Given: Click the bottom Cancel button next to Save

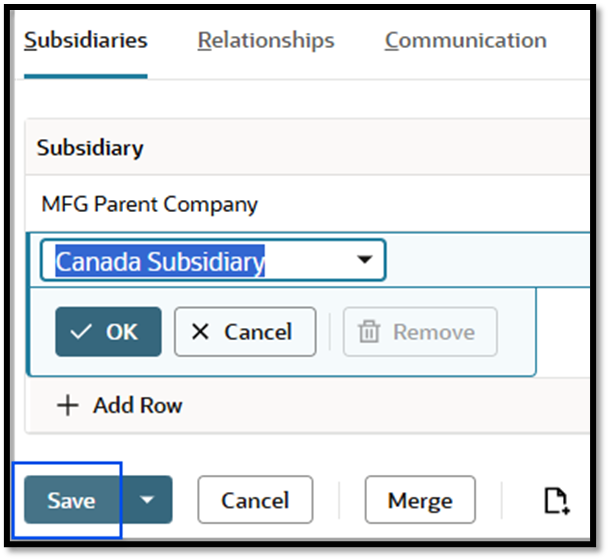Looking at the screenshot, I should pos(255,500).
